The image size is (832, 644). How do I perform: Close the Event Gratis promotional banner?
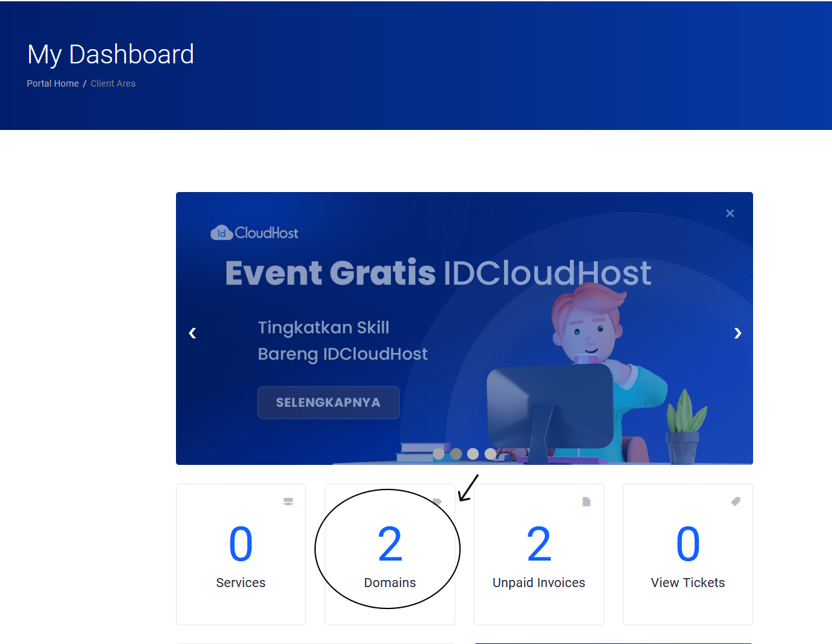[730, 213]
